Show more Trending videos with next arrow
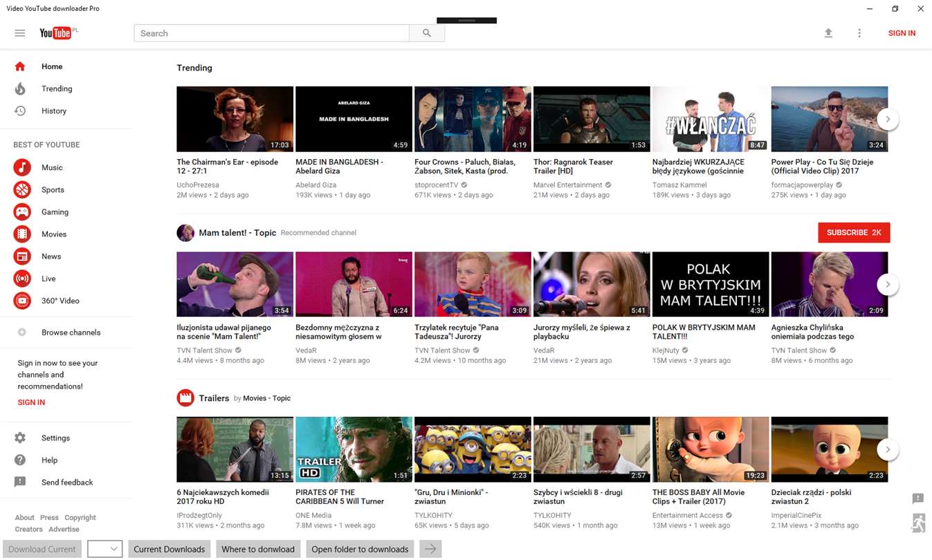The image size is (932, 560). pos(888,119)
